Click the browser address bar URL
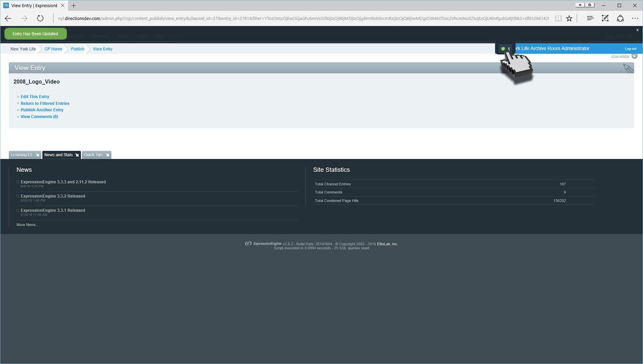The height and width of the screenshot is (364, 643). click(x=303, y=18)
